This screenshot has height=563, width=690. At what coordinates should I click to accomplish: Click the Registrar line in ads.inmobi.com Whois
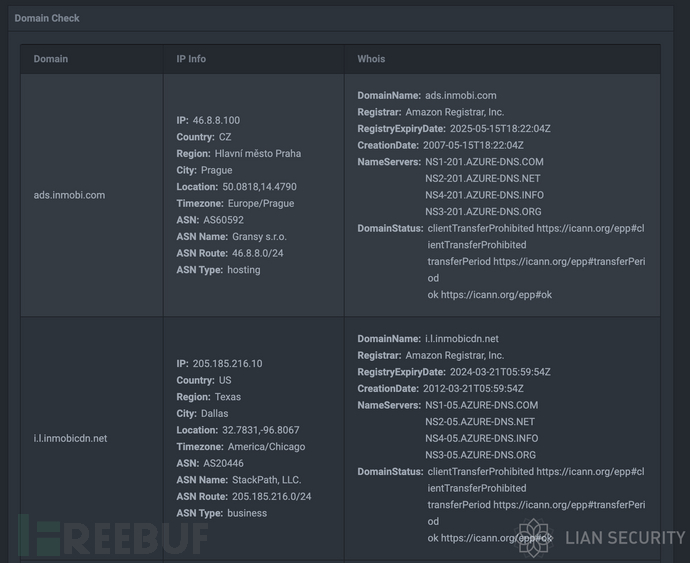coord(431,112)
